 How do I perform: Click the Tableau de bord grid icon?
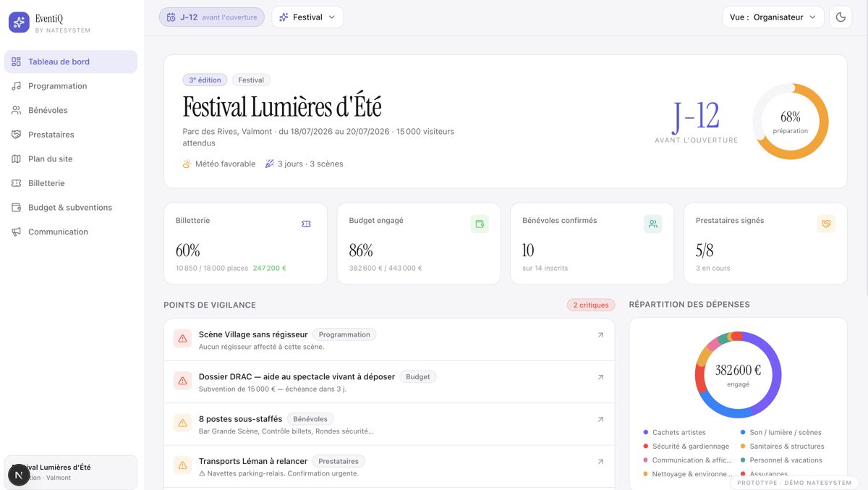pos(16,62)
